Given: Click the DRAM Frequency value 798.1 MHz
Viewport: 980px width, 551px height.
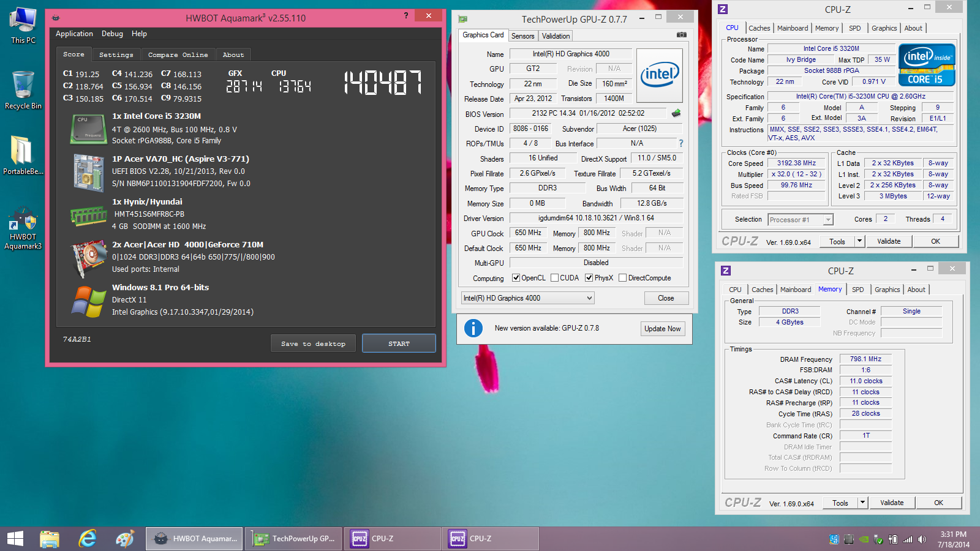Looking at the screenshot, I should tap(865, 359).
